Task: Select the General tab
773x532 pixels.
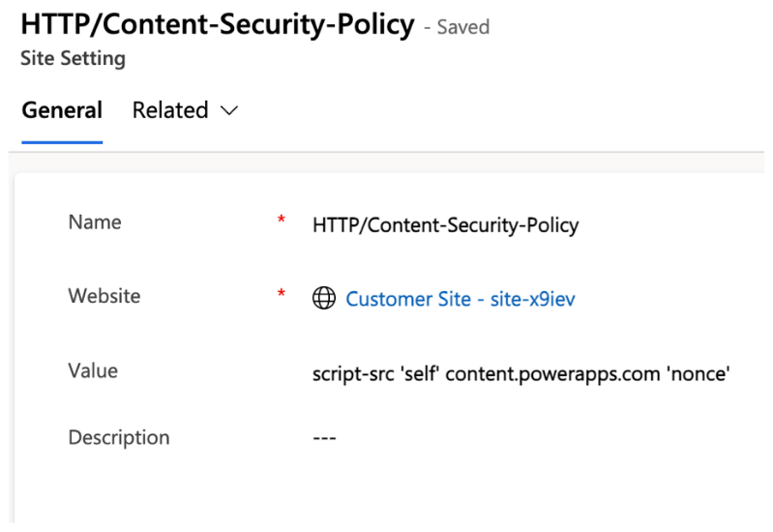Action: tap(62, 110)
